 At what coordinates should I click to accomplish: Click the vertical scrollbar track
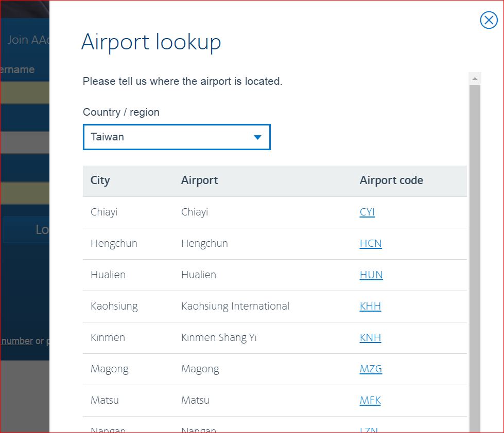click(x=475, y=257)
